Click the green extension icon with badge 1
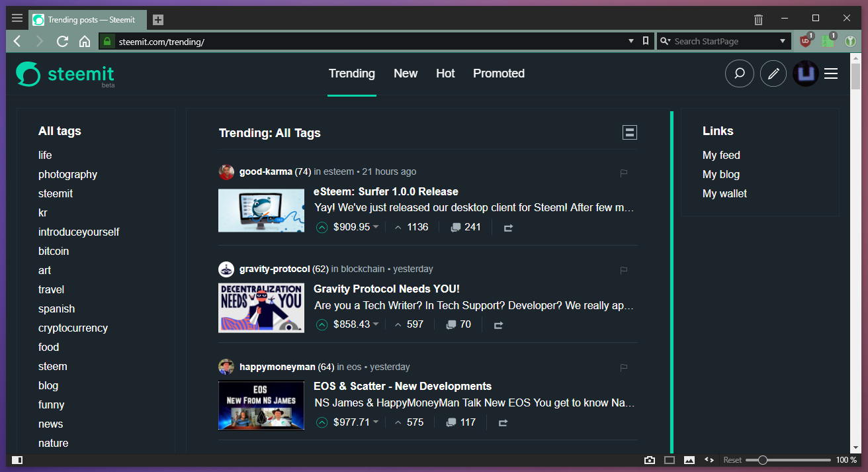 coord(828,41)
